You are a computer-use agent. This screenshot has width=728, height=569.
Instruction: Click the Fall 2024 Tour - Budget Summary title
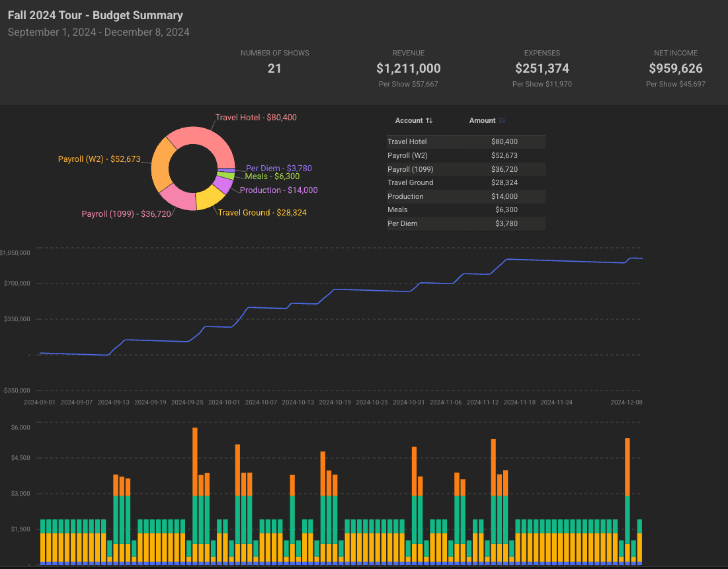tap(95, 15)
